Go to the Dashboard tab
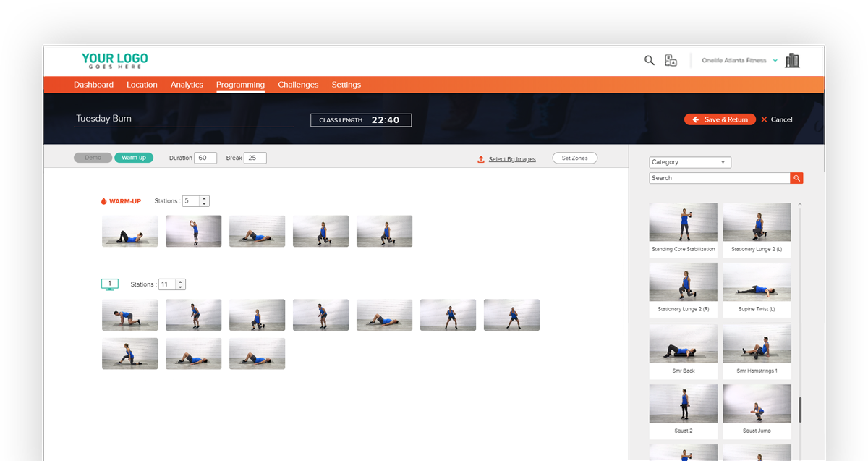Screen dimensions: 868x461 click(93, 85)
